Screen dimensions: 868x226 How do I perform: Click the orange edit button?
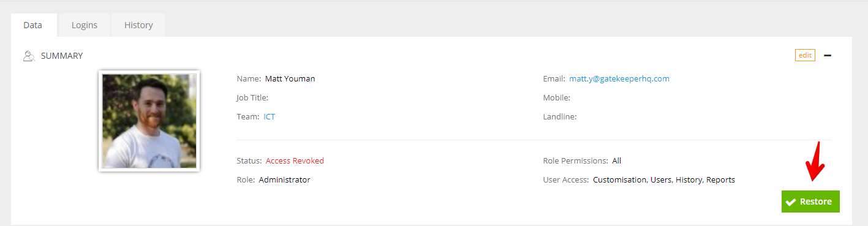(805, 55)
